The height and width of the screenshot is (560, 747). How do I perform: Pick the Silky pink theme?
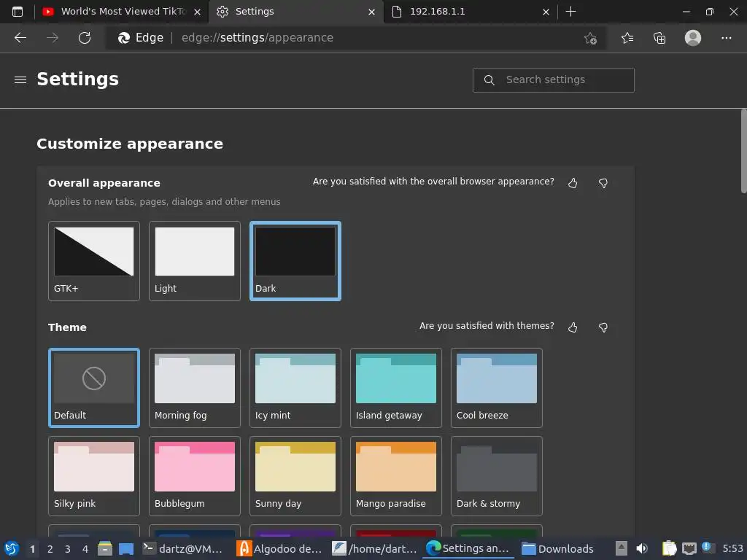[94, 476]
